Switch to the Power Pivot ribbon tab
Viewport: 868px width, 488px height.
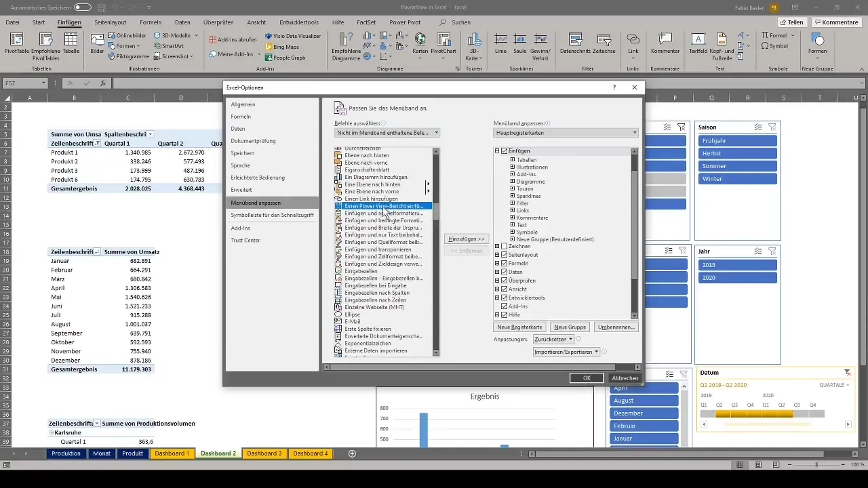tap(405, 22)
